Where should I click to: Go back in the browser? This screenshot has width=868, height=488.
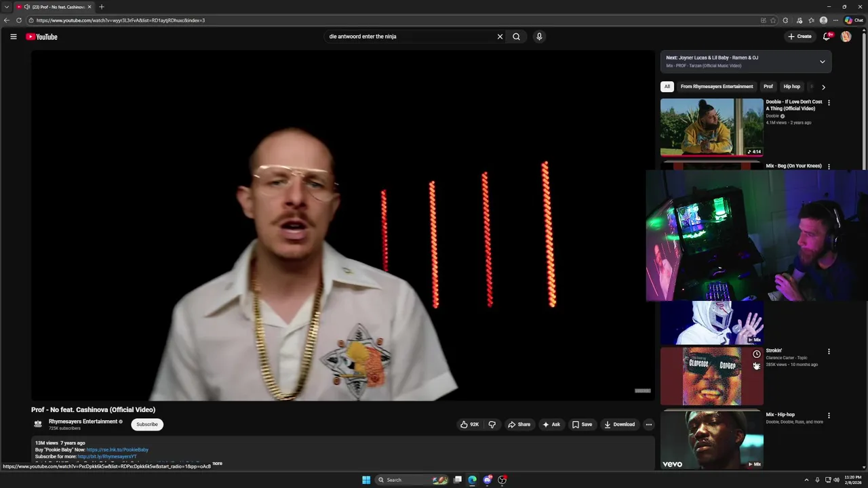(x=7, y=20)
